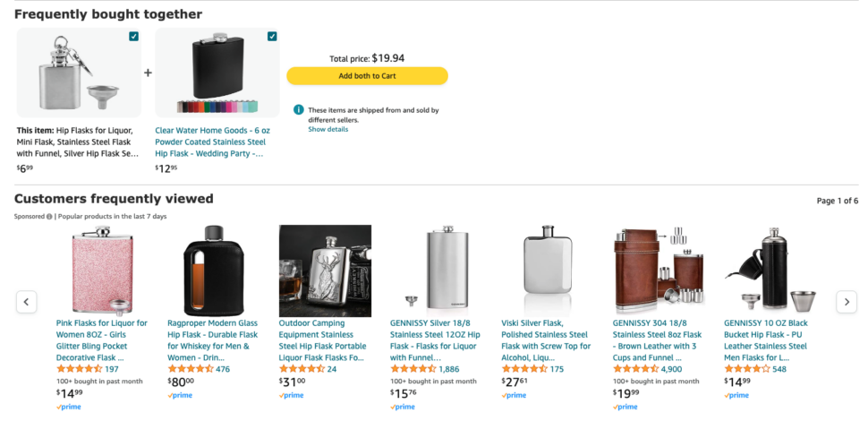Open Clear Water Home Goods flask link

tap(211, 142)
